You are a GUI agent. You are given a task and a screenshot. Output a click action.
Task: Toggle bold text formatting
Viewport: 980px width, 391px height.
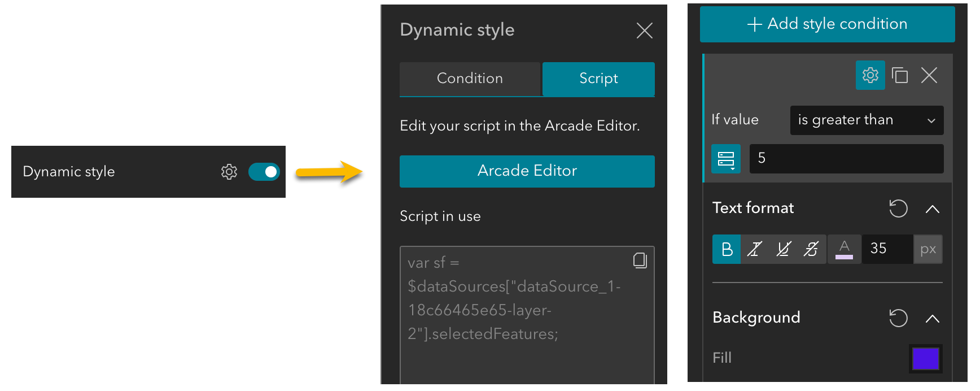[x=727, y=249]
